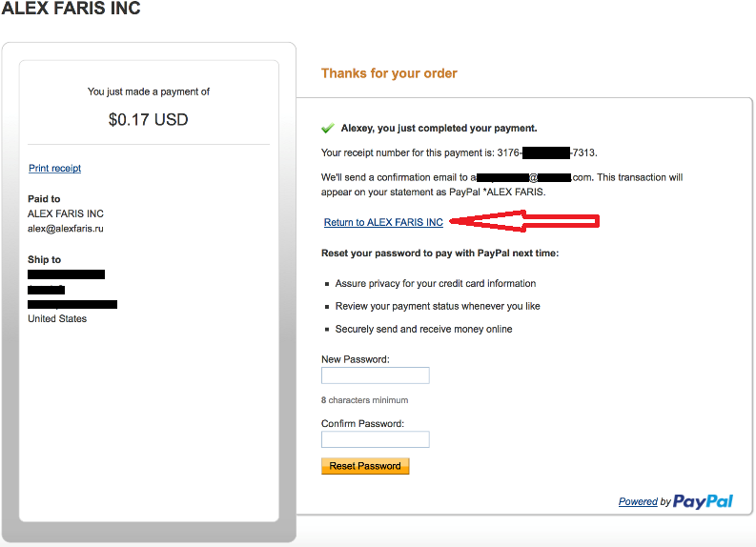Viewport: 756px width, 547px height.
Task: Click the redacted receipt number block
Action: 546,152
